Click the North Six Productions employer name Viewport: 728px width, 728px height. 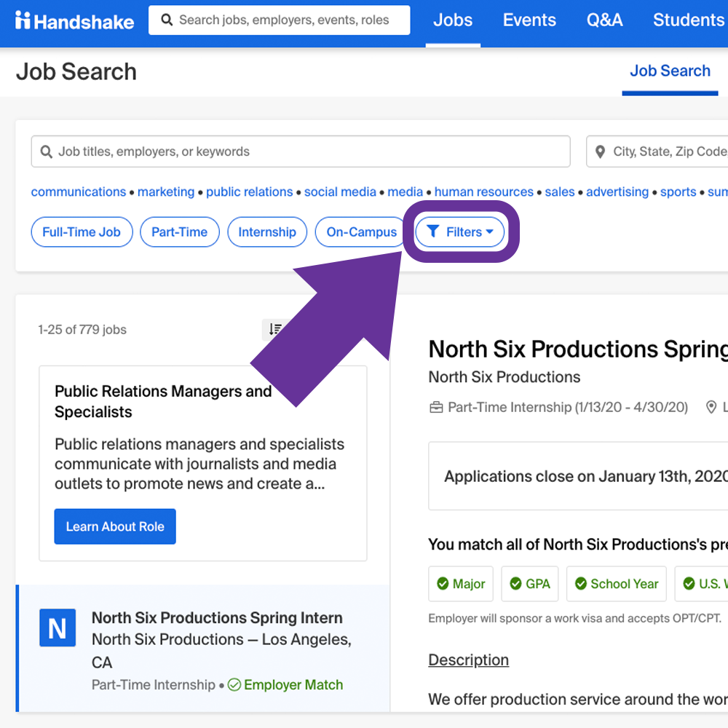pos(505,377)
